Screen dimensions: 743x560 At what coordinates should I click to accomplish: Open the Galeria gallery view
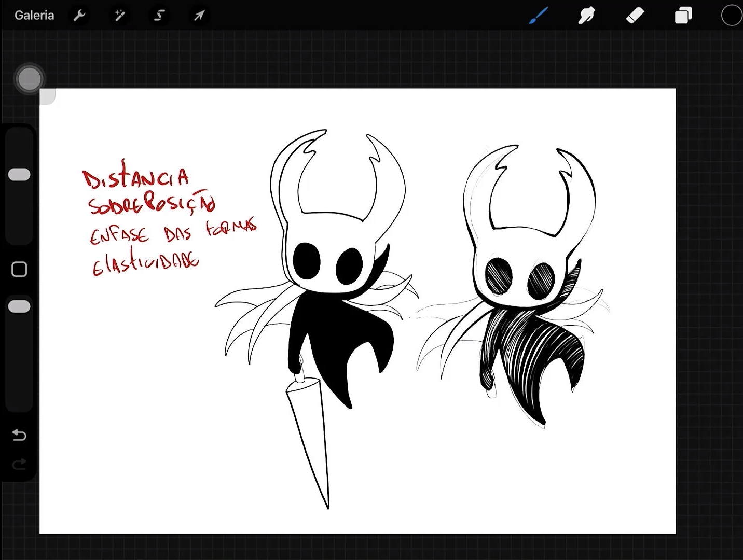34,16
